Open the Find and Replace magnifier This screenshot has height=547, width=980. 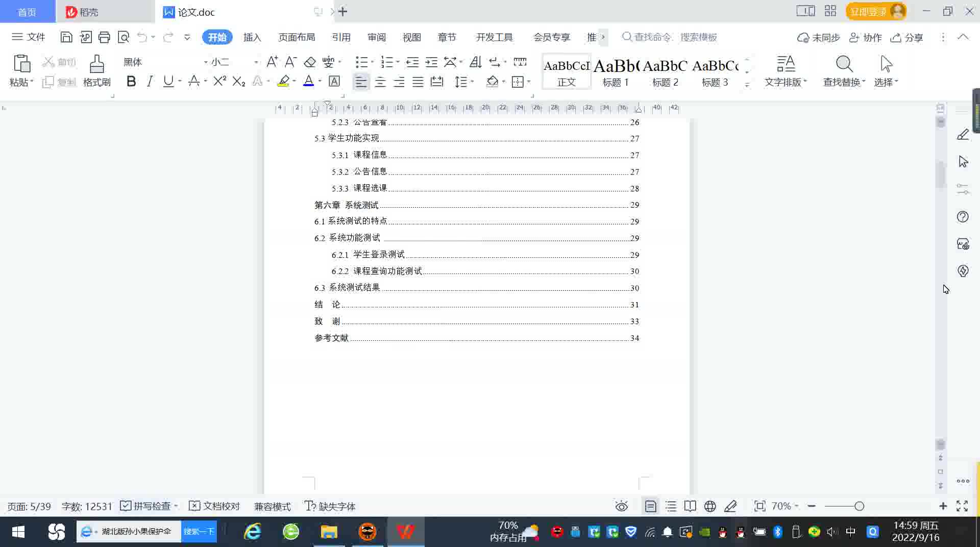pyautogui.click(x=844, y=64)
